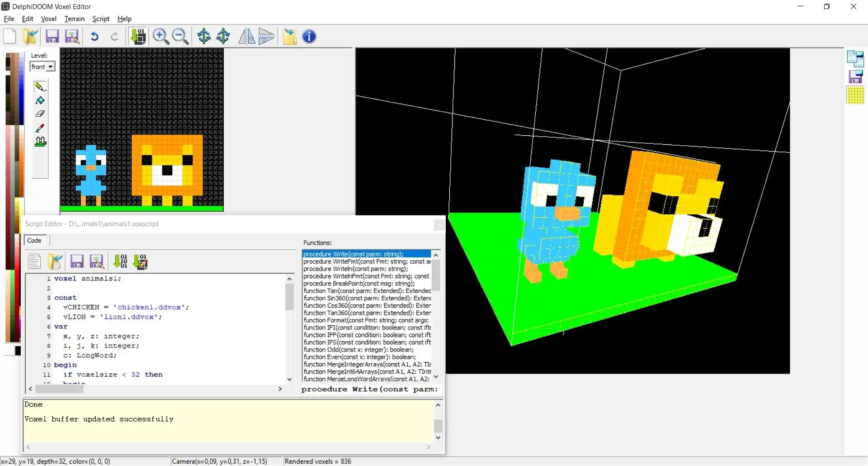
Task: Click the floppy icon beside 3D view
Action: [855, 77]
